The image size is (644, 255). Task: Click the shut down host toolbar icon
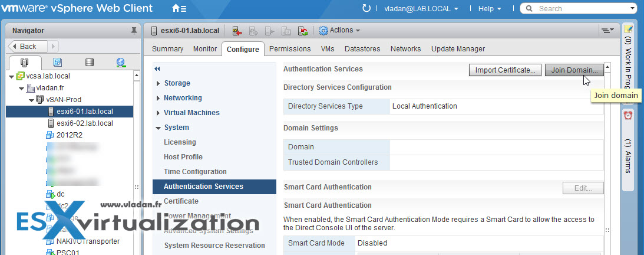coord(286,31)
